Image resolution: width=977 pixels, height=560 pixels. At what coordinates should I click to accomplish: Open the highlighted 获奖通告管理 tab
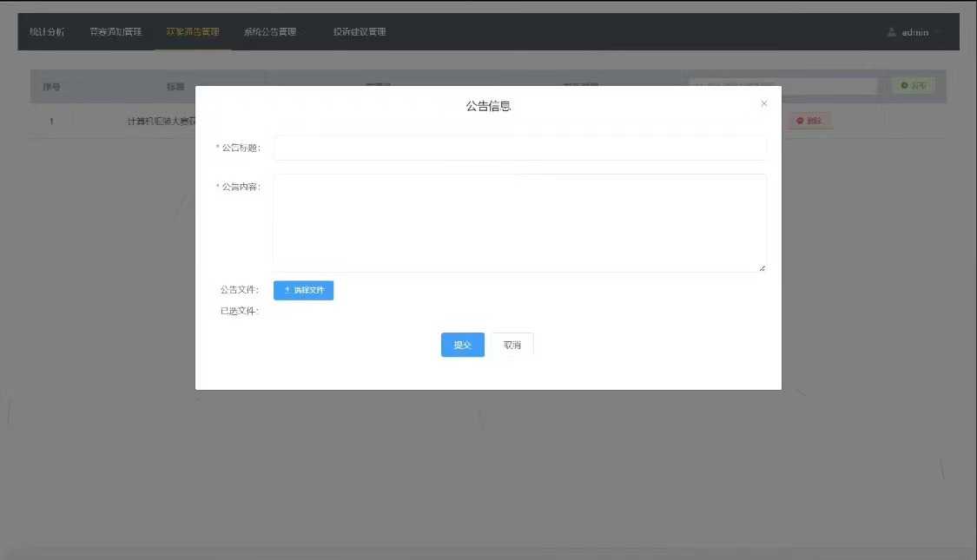[x=193, y=32]
